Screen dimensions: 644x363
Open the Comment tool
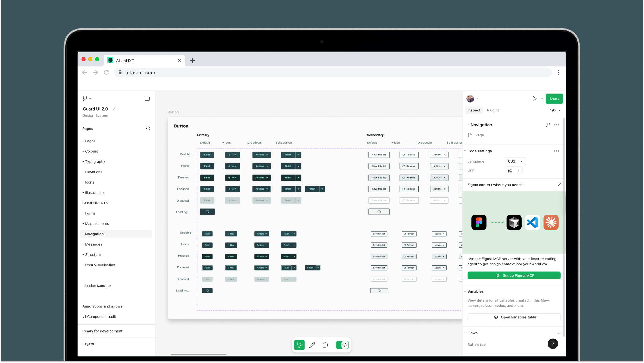tap(325, 345)
